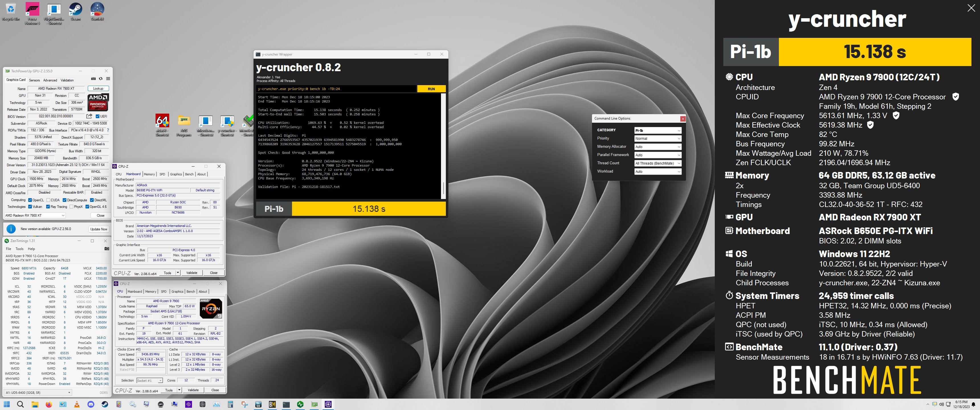
Task: Toggle the OpenCL checkbox in GPU-Z
Action: tap(30, 200)
